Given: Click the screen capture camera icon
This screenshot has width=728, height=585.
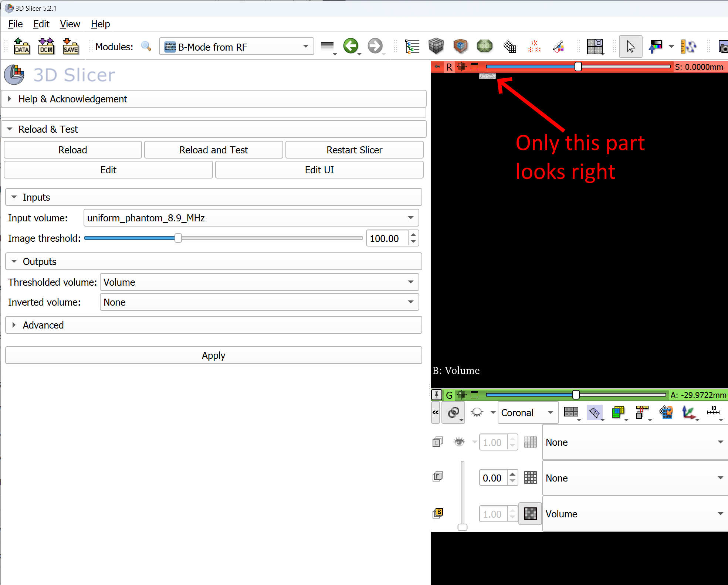Looking at the screenshot, I should [x=724, y=47].
